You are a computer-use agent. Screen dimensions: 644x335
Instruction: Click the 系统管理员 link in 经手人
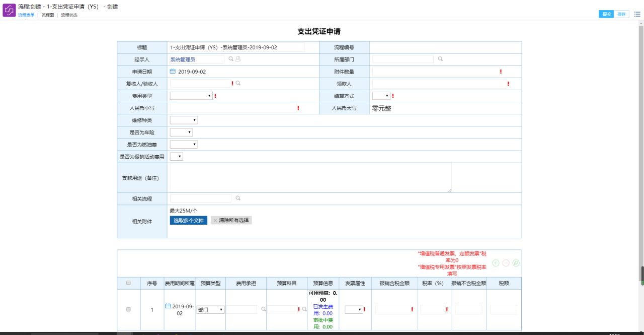183,59
